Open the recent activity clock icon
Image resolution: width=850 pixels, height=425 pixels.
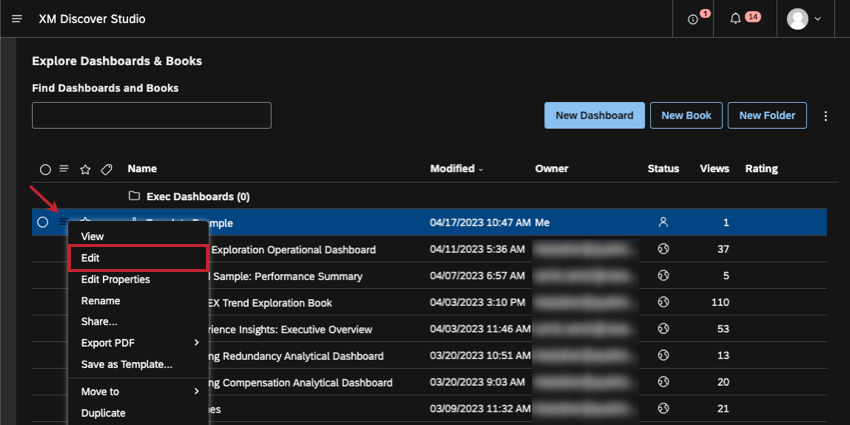pyautogui.click(x=693, y=19)
